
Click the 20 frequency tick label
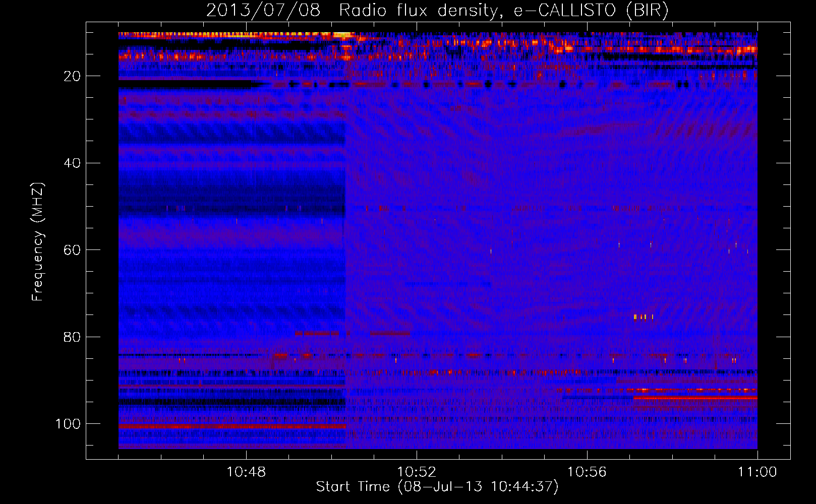point(72,76)
